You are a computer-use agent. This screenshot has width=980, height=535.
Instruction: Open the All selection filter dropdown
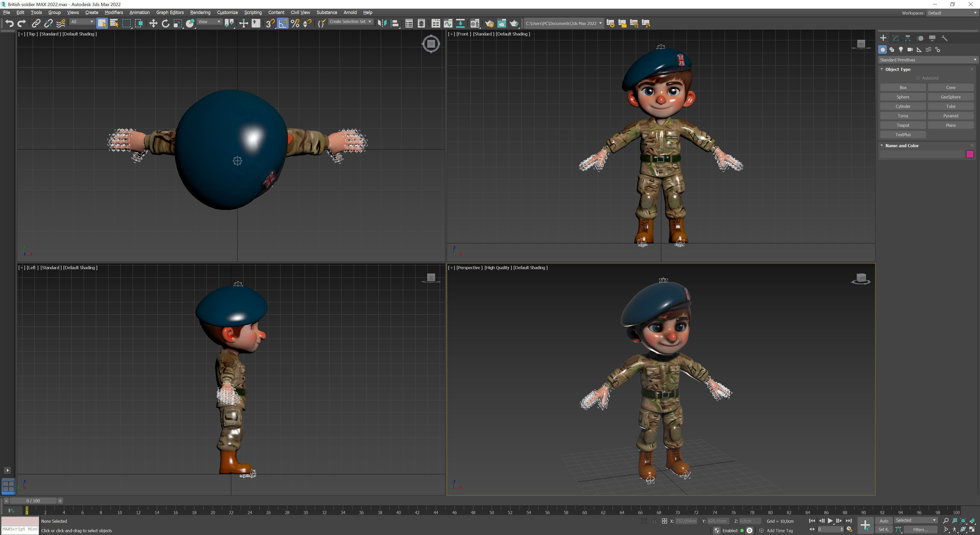pos(82,22)
